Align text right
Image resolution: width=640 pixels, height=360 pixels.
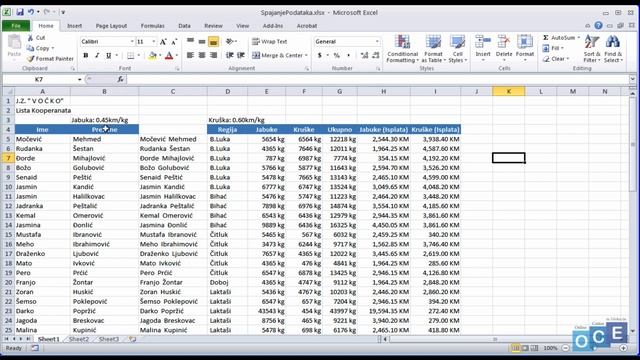[x=213, y=55]
